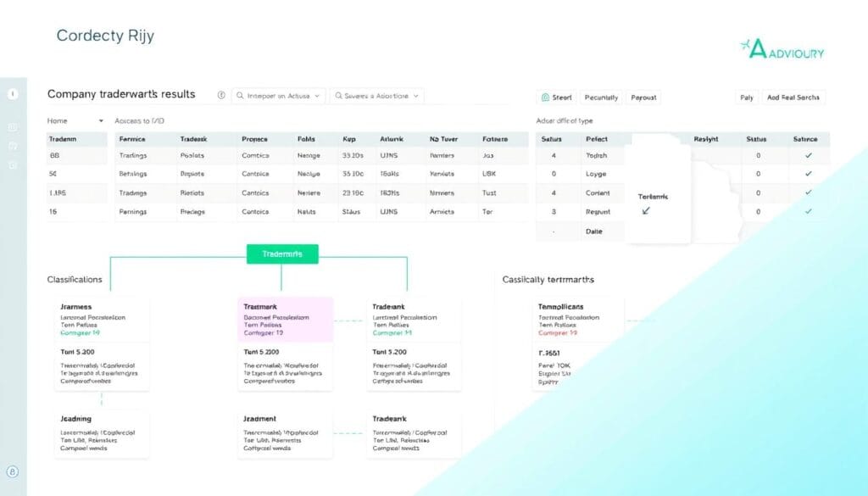Open the second search dropdown chevron
Viewport: 868px width, 496px height.
(415, 96)
